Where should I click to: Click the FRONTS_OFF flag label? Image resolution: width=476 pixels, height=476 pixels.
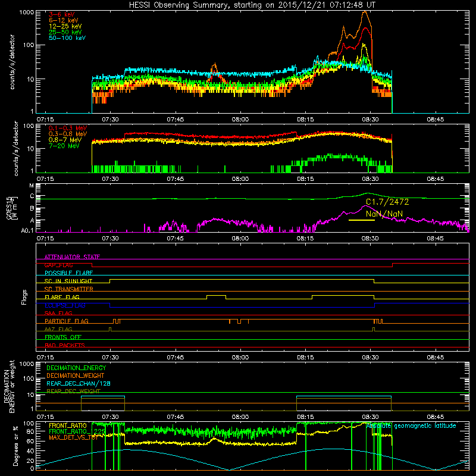click(x=63, y=337)
